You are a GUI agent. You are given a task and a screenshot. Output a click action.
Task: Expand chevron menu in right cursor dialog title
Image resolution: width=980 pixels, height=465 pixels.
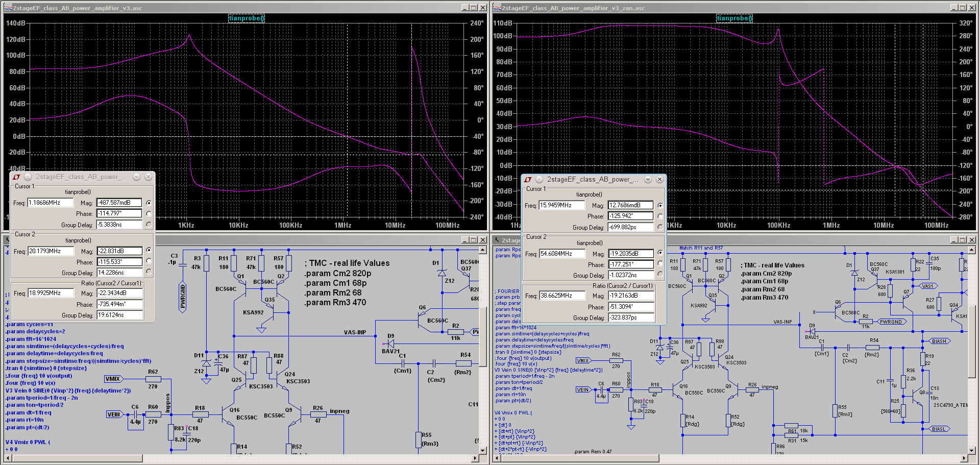(648, 179)
